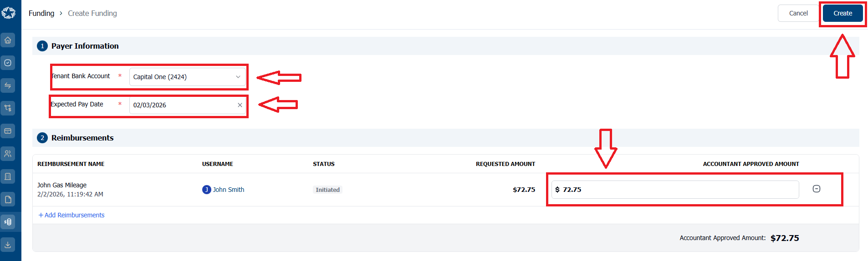Open the download sidebar icon
Image resolution: width=868 pixels, height=261 pixels.
(8, 245)
